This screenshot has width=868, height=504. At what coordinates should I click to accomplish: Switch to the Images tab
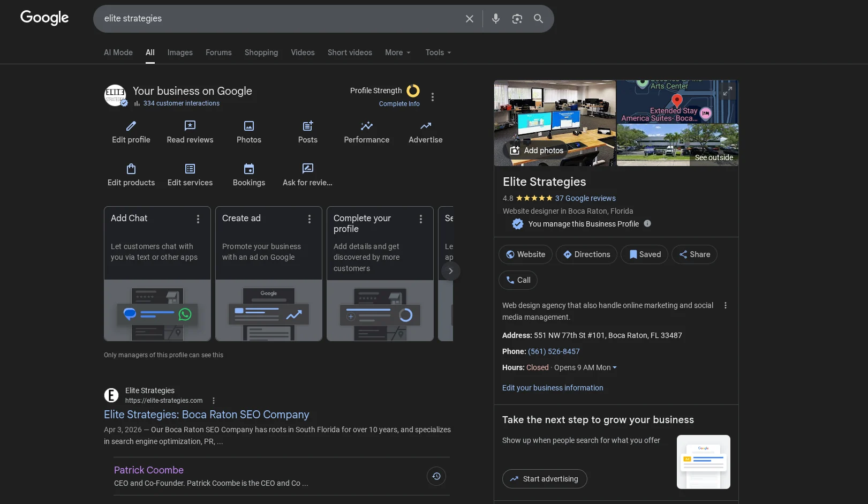click(x=180, y=52)
